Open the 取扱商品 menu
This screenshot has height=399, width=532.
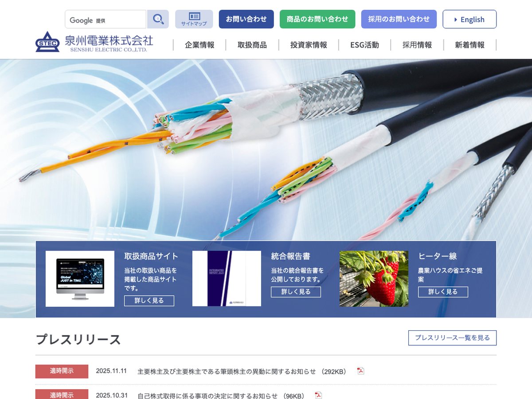pyautogui.click(x=252, y=45)
